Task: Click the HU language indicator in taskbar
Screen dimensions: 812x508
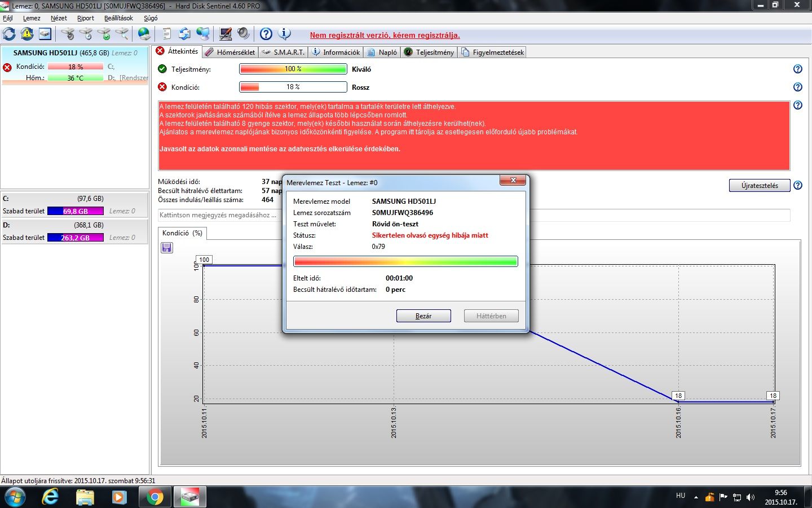Action: tap(681, 496)
